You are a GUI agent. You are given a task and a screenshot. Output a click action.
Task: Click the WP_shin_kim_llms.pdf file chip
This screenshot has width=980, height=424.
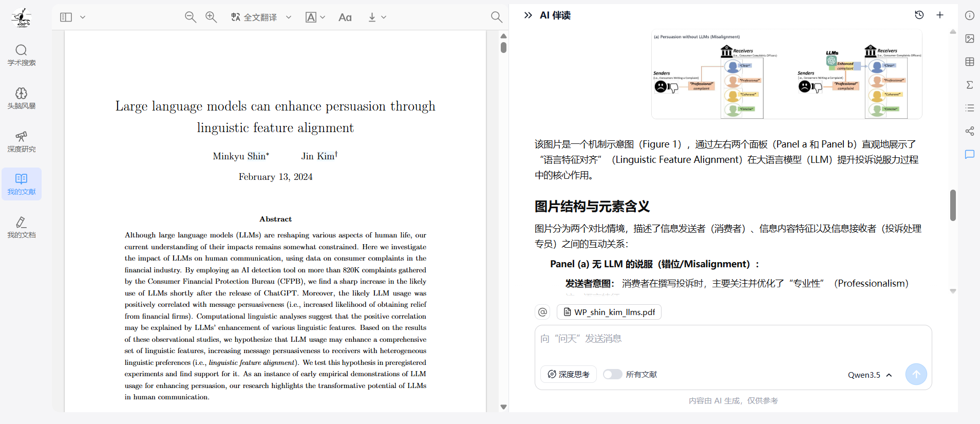coord(609,312)
